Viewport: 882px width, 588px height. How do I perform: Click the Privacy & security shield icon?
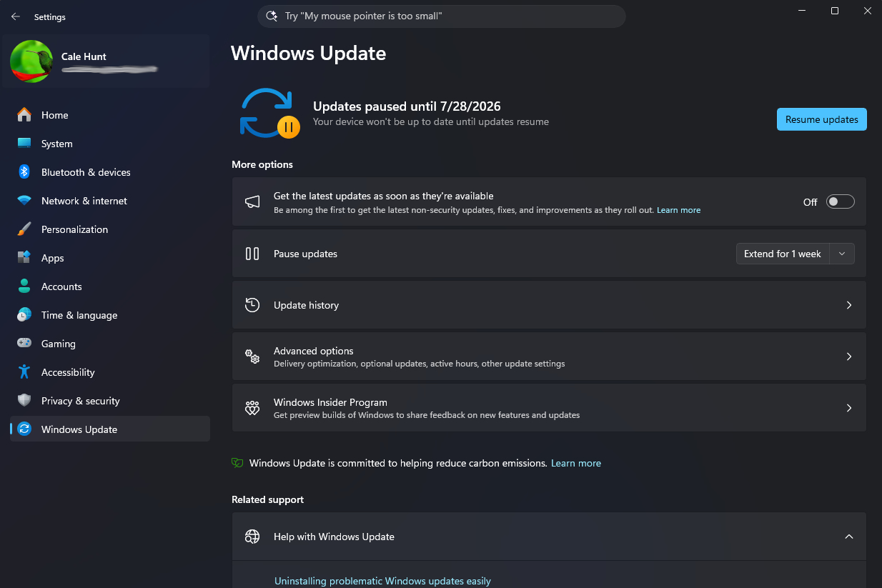[24, 401]
